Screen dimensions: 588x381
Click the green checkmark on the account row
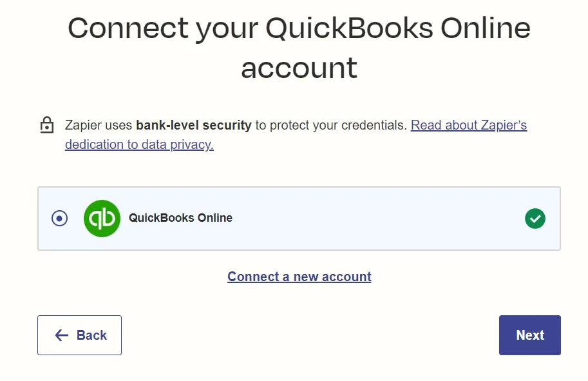tap(535, 219)
